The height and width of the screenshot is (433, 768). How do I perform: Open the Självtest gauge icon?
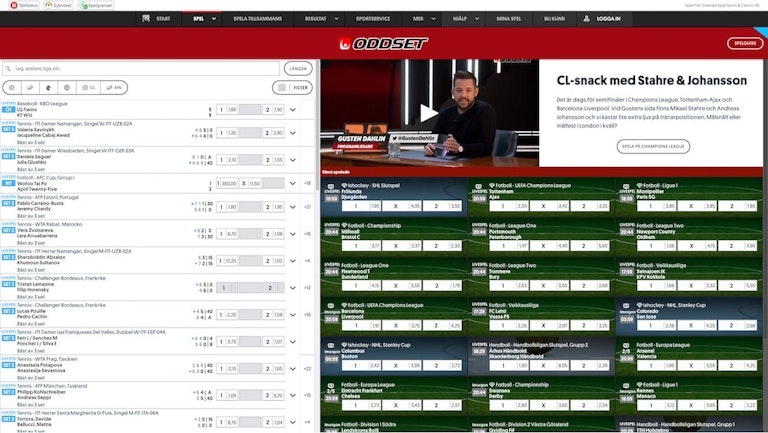(x=55, y=4)
